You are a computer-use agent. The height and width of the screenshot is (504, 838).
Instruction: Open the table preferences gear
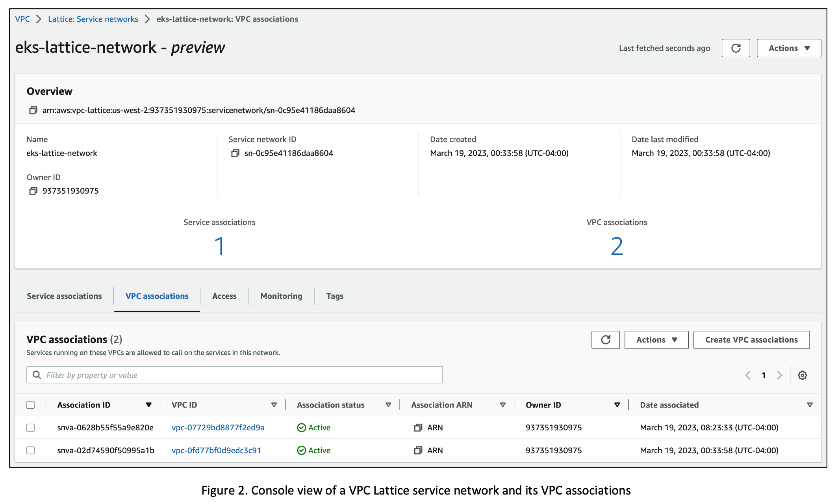point(802,375)
